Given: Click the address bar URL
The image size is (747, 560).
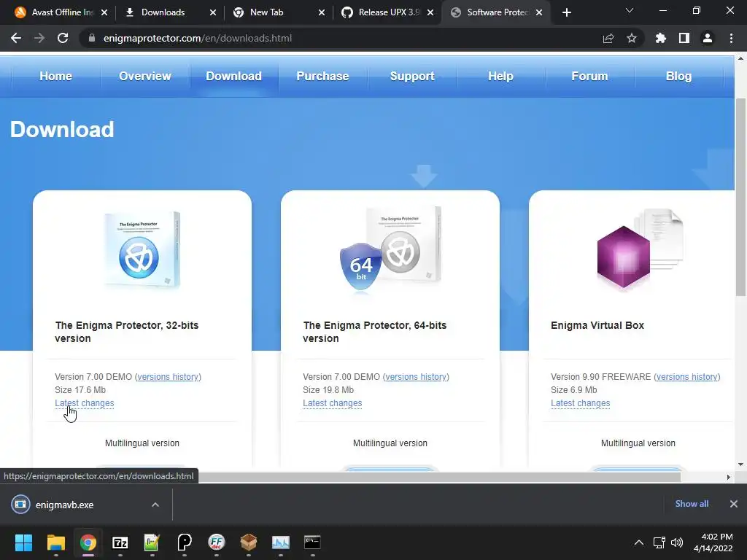Looking at the screenshot, I should click(x=197, y=38).
